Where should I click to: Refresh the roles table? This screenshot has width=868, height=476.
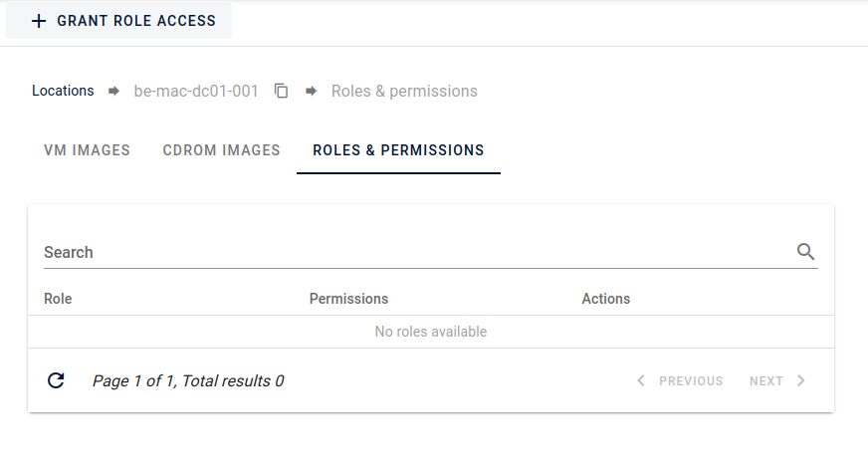coord(57,380)
